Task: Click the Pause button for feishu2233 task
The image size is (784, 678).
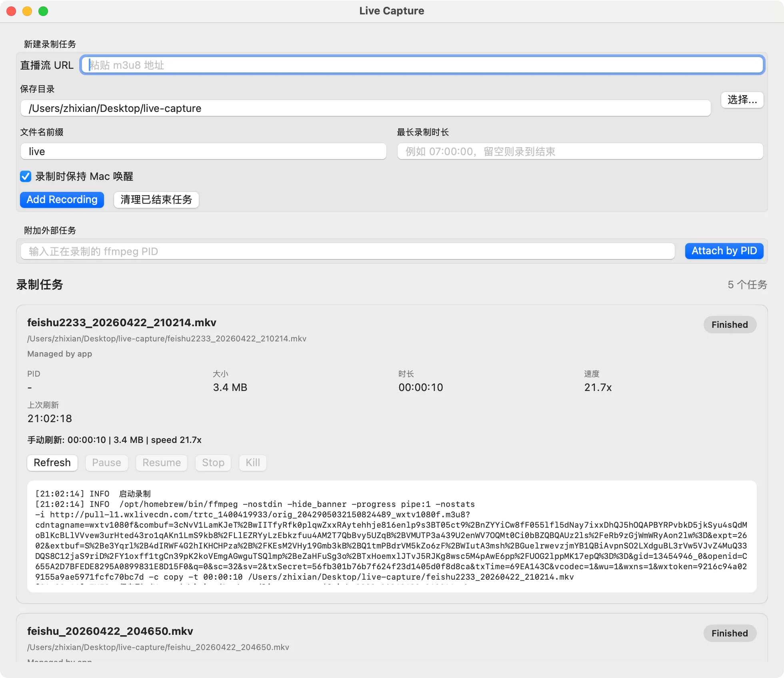Action: coord(106,463)
